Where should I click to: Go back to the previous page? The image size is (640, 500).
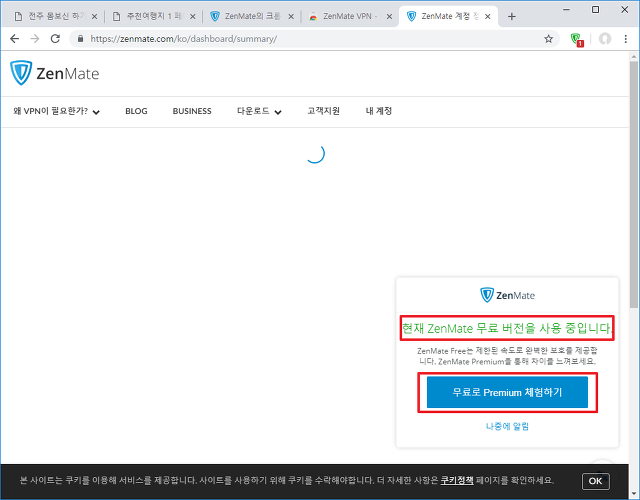tap(15, 39)
